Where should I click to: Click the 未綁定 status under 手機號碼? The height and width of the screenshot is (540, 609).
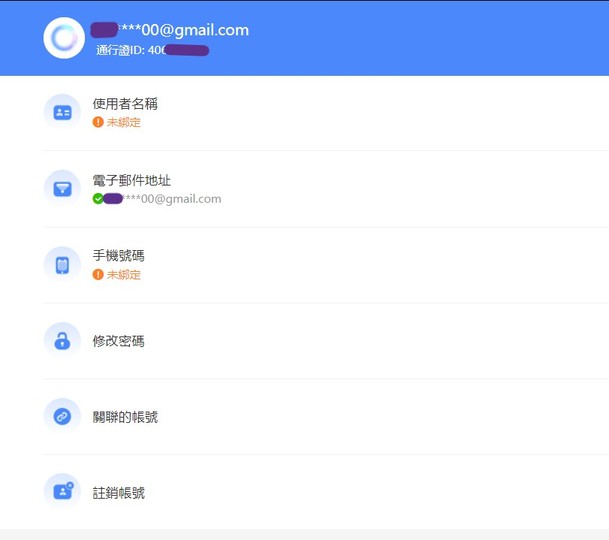[x=124, y=275]
